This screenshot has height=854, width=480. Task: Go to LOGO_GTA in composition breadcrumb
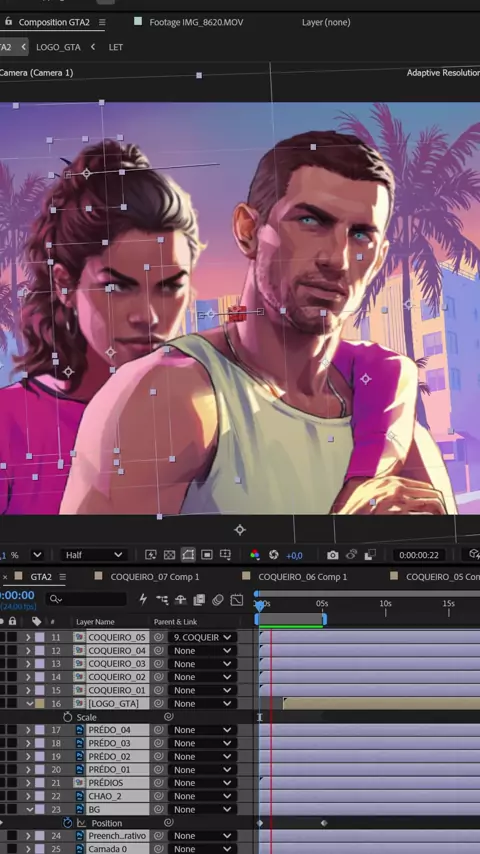pyautogui.click(x=58, y=47)
